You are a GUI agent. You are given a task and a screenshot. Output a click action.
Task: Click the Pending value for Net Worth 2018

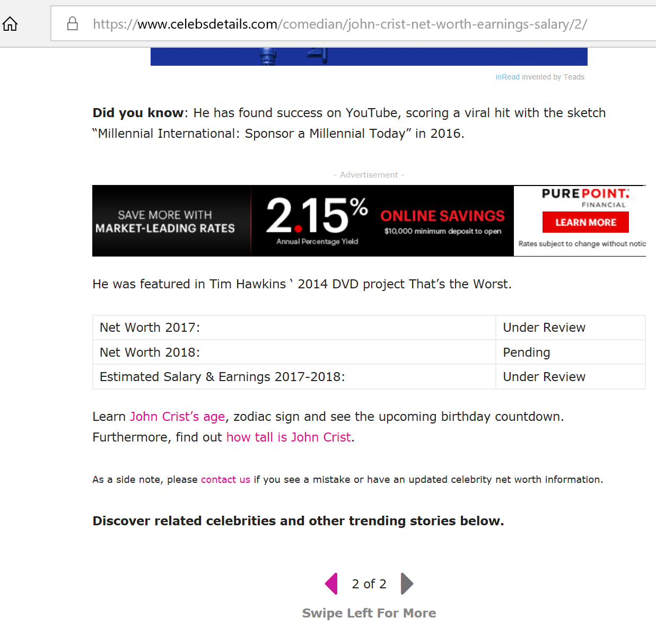(x=526, y=352)
